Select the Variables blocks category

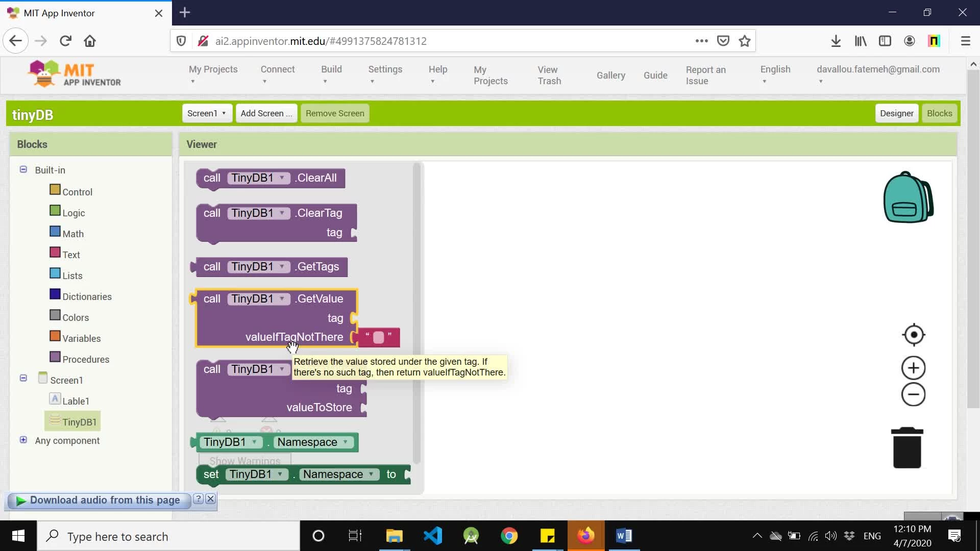pyautogui.click(x=75, y=338)
